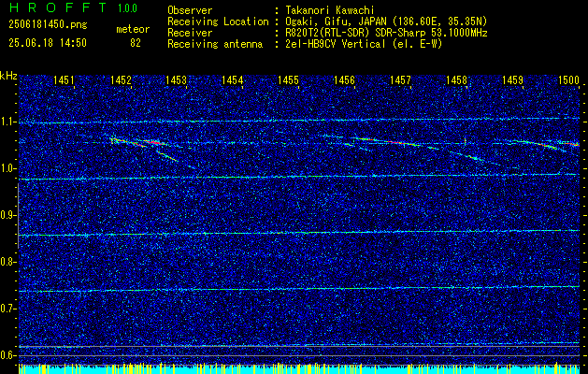Click the faint echo near 1458
The image size is (588, 374).
click(x=473, y=158)
